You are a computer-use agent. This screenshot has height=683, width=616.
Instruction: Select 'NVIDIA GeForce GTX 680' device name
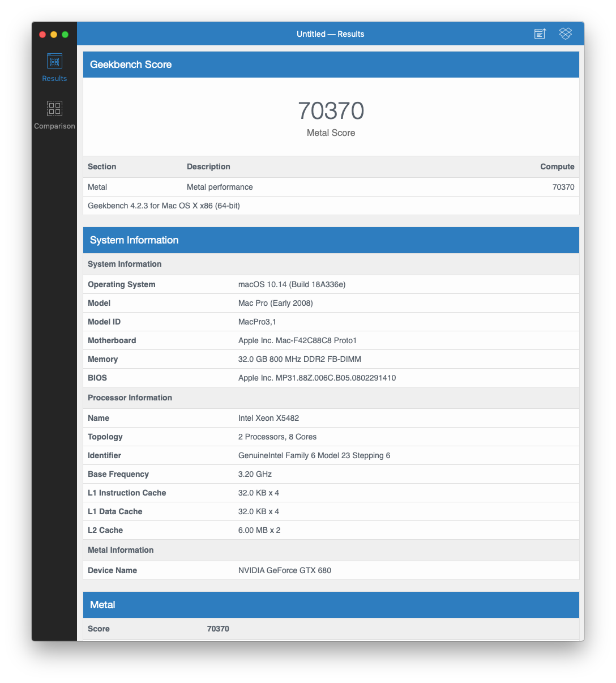(285, 570)
